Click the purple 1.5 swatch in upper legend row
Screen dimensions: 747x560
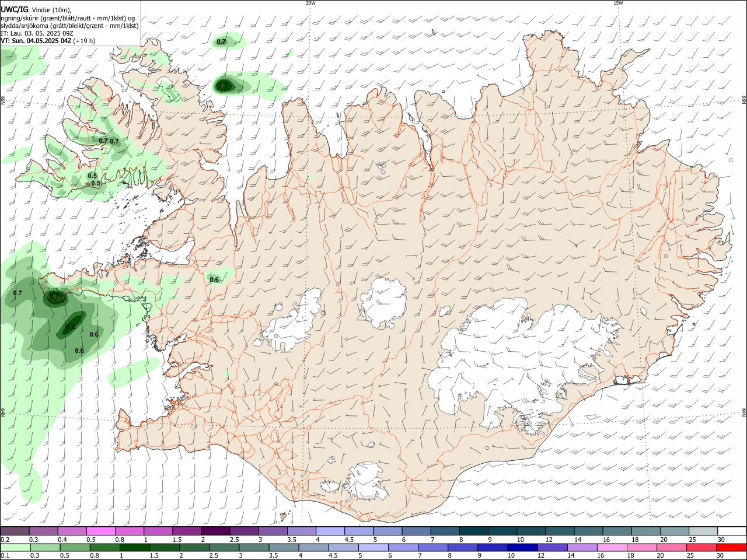tap(187, 531)
